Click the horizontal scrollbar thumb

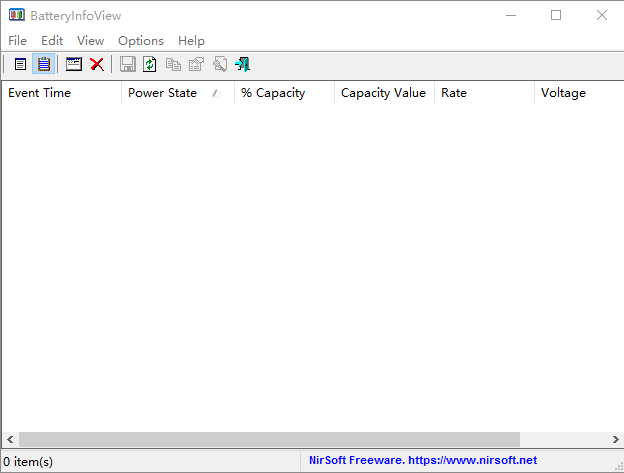[269, 440]
